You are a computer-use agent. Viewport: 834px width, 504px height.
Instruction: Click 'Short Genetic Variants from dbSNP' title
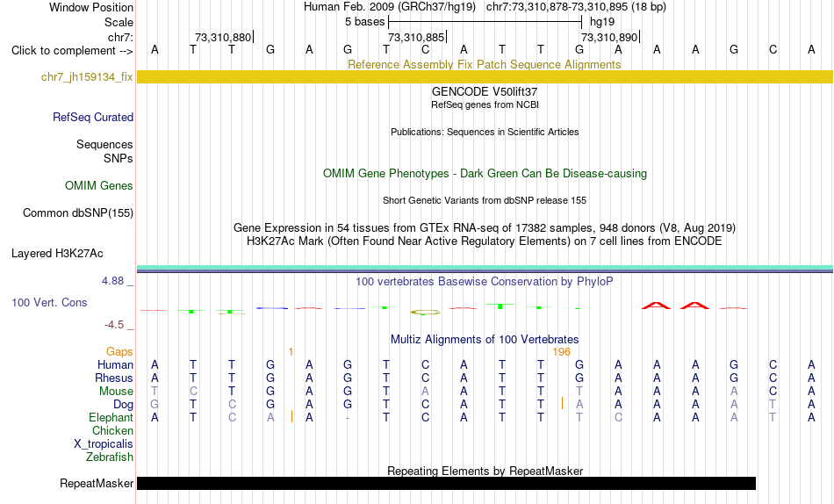click(x=485, y=201)
